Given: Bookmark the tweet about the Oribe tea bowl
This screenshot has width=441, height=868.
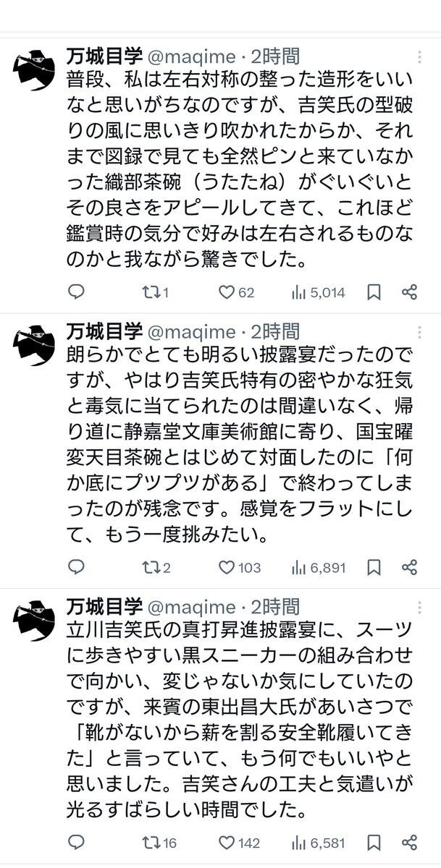Looking at the screenshot, I should point(374,292).
